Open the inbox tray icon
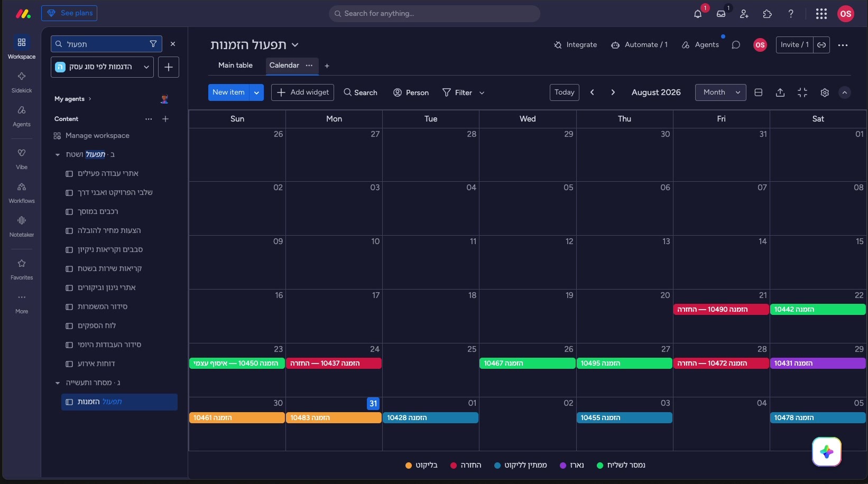The image size is (868, 484). click(721, 14)
